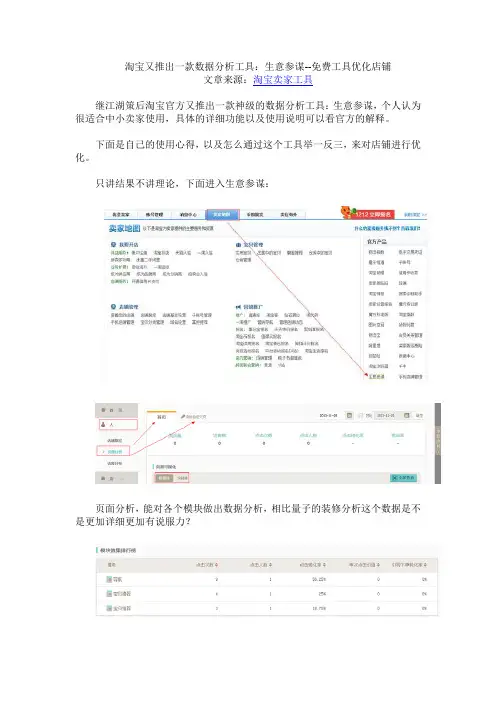
Task: Click the 营销推广 megaphone icon
Action: [239, 307]
